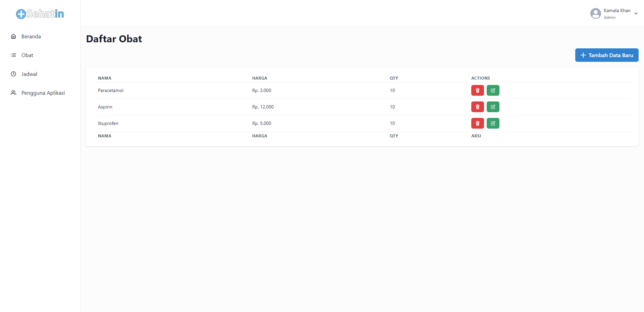Navigate to Pengguna Aplikasi
Viewport: 644px width, 312px height.
point(43,93)
